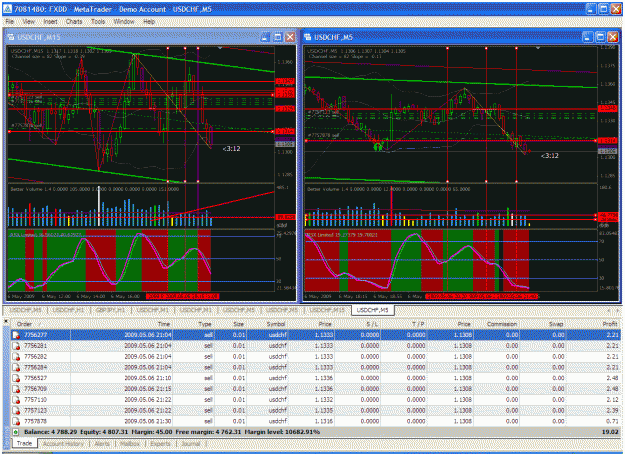This screenshot has width=625, height=454.
Task: Open the Mailbox tab
Action: click(x=130, y=443)
